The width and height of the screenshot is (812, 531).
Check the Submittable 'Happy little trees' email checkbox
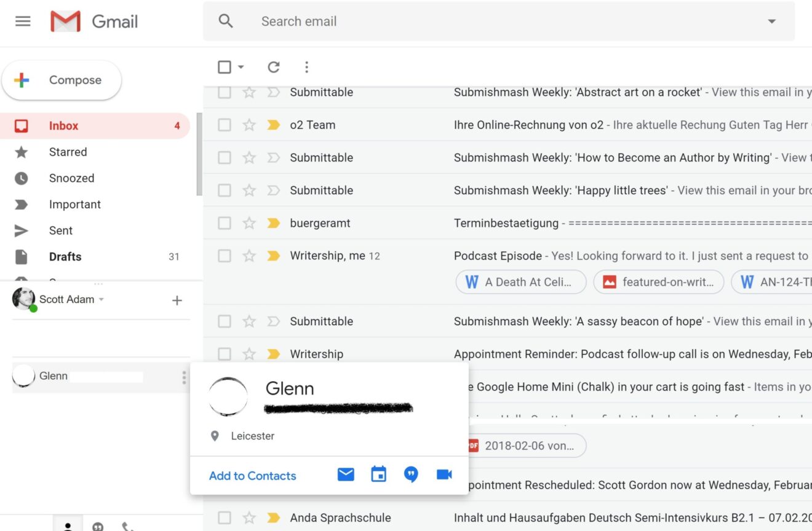coord(224,190)
